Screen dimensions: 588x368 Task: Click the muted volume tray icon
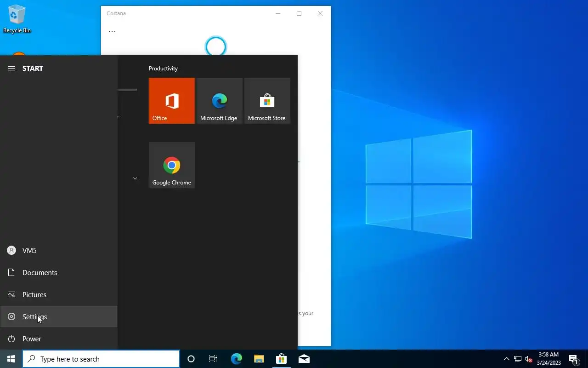(x=529, y=359)
